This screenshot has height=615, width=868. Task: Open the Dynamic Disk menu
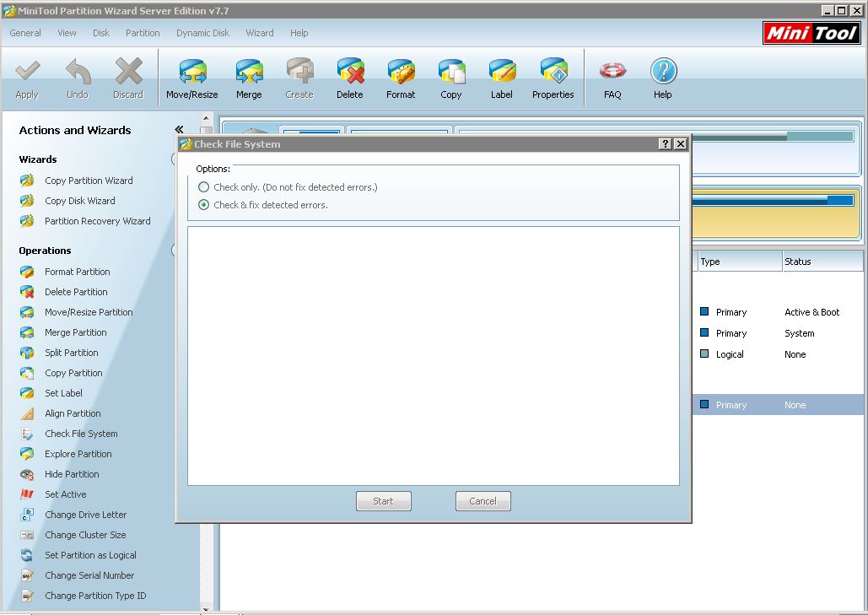click(x=202, y=33)
